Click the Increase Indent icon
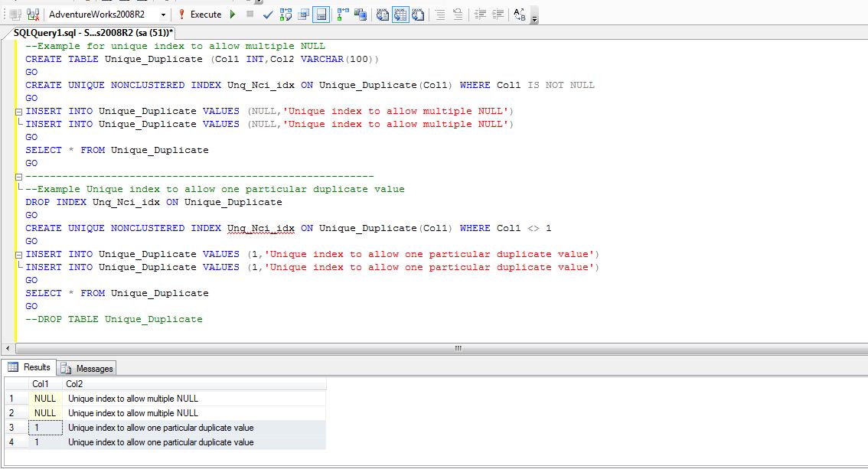This screenshot has height=469, width=868. point(498,14)
